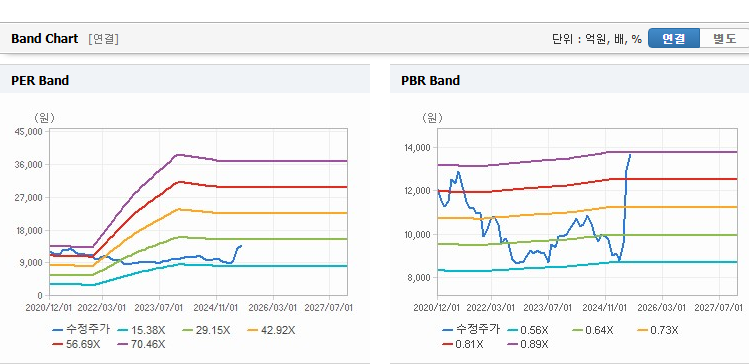Click the [연결] label beside Band Chart
This screenshot has width=749, height=364.
103,39
